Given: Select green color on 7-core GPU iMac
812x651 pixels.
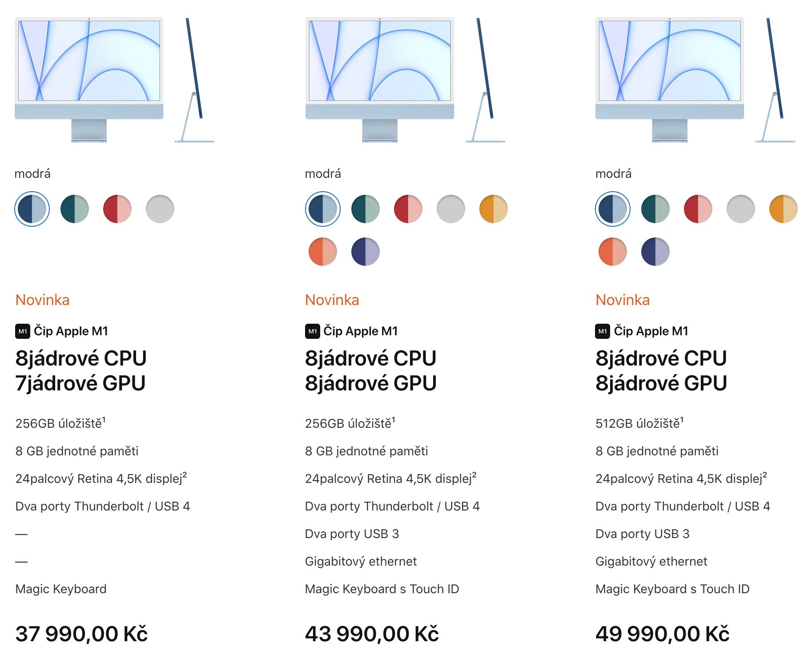Looking at the screenshot, I should click(x=75, y=209).
